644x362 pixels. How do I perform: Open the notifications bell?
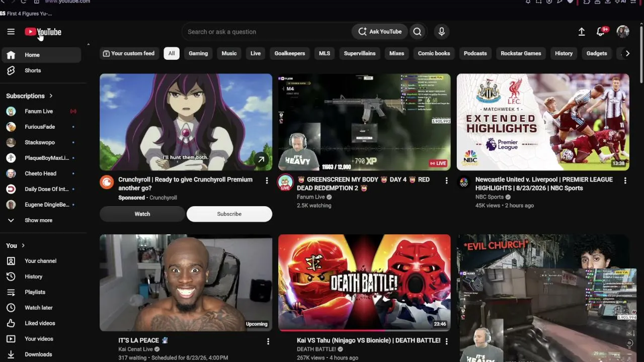(x=601, y=32)
